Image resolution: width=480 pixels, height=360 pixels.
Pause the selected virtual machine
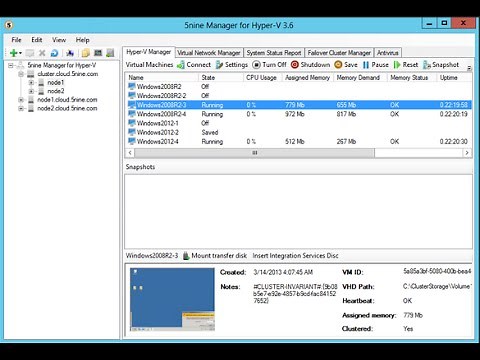tap(376, 65)
